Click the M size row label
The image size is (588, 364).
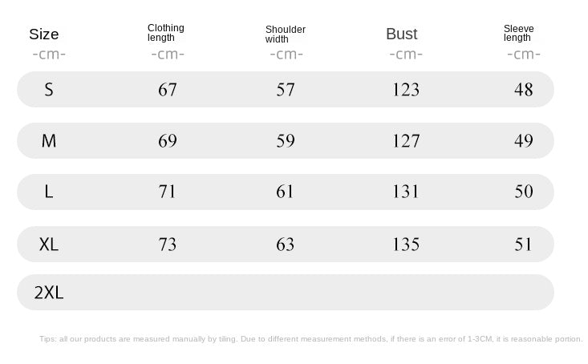(x=49, y=141)
